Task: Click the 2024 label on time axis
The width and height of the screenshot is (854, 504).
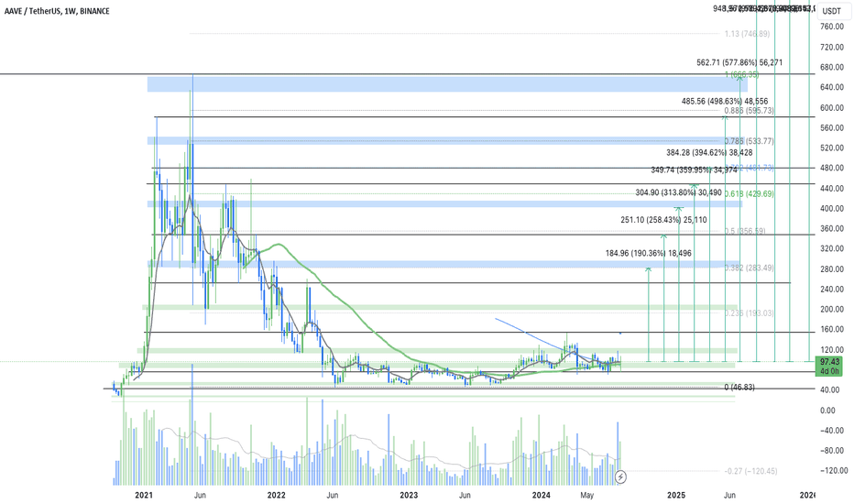Action: (x=541, y=495)
